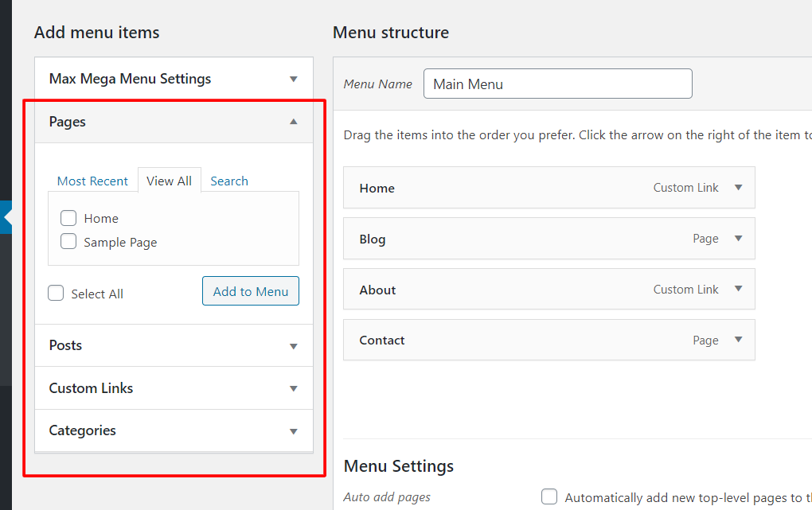Select the Home item in menu structure
Viewport: 812px width, 510px height.
click(549, 188)
